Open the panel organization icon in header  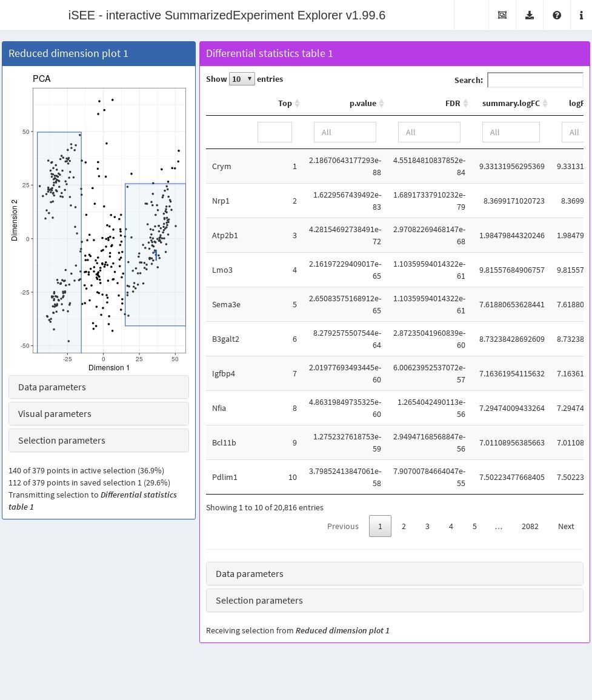[502, 15]
